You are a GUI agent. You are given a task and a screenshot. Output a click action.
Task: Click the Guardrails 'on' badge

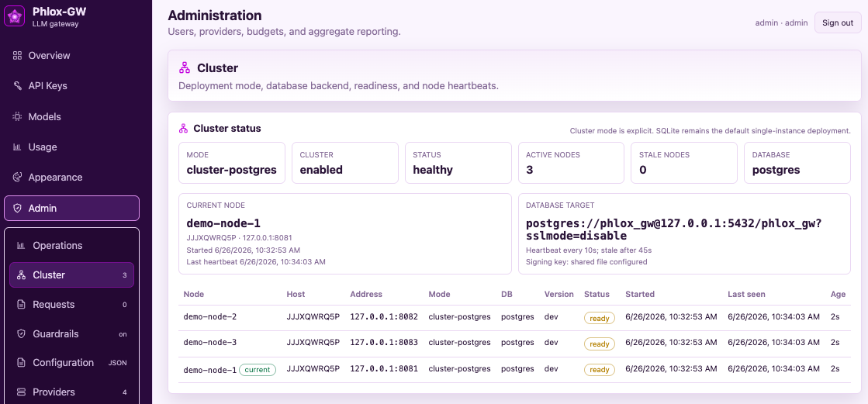click(123, 334)
